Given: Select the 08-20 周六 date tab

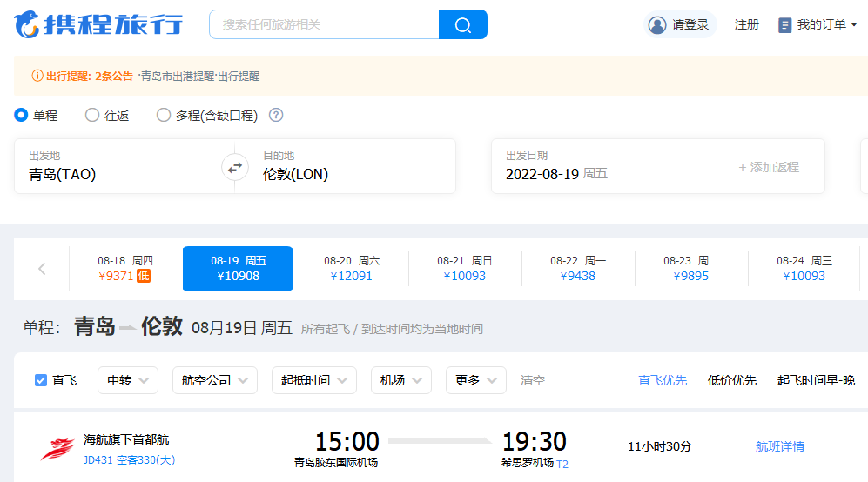Looking at the screenshot, I should (352, 268).
